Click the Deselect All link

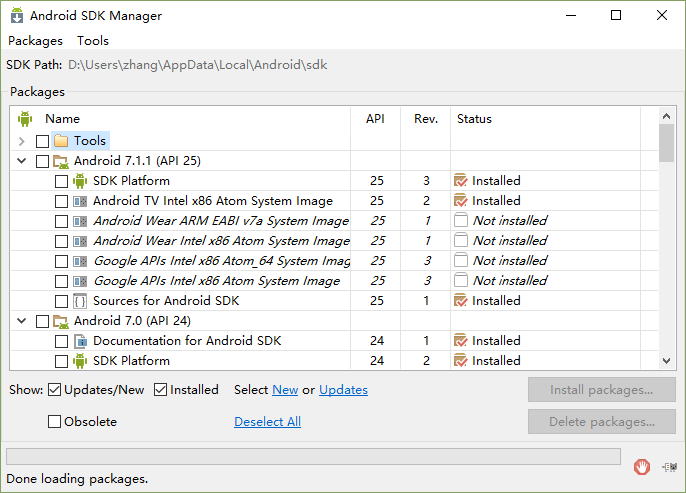(267, 422)
